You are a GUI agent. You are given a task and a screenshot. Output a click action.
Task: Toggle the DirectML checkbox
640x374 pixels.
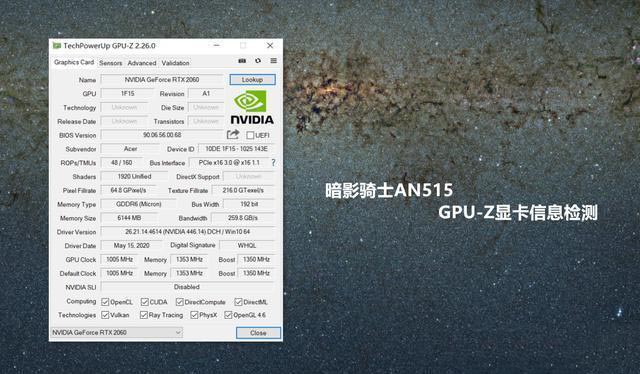tap(238, 302)
